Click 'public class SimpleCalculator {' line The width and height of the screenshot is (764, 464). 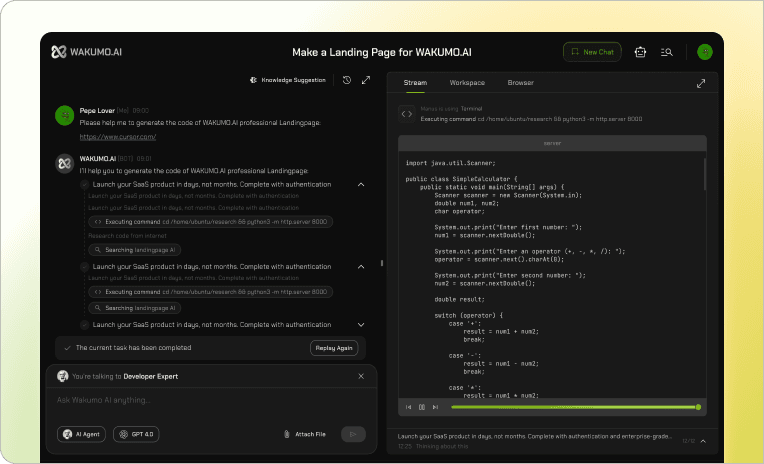tap(461, 179)
